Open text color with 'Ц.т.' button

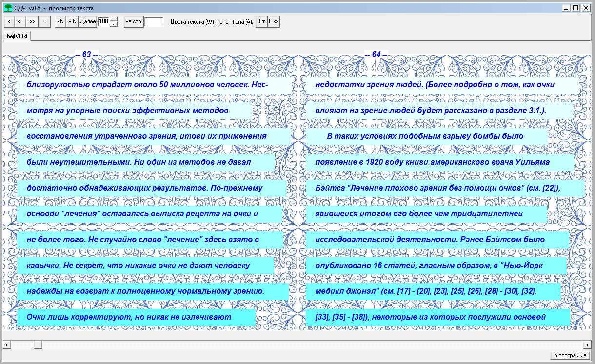click(x=261, y=21)
